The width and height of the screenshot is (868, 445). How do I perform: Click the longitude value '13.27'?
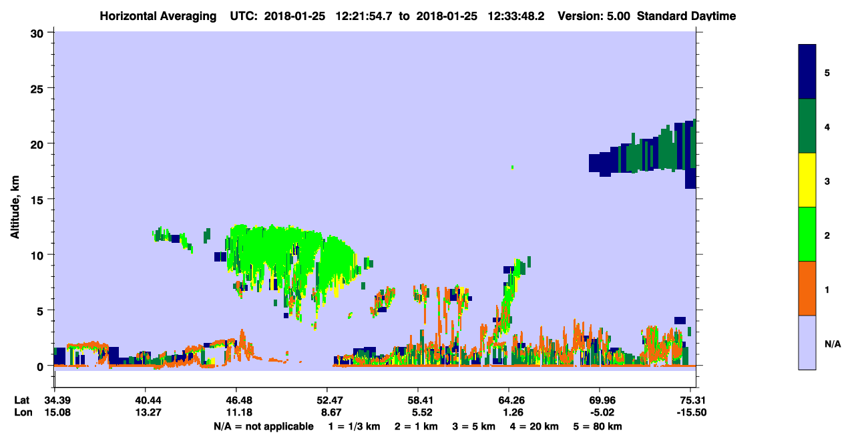[x=145, y=412]
